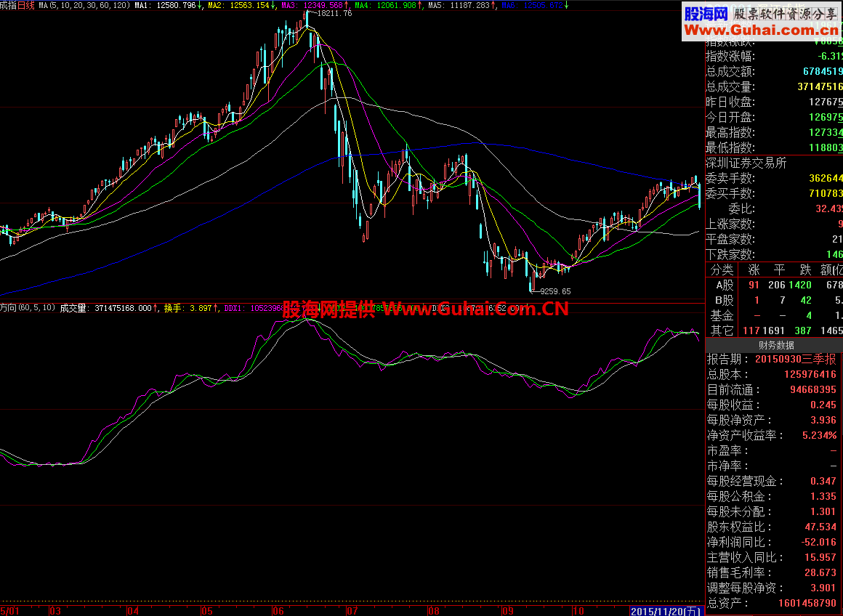This screenshot has width=843, height=616.
Task: Click the 总成交量 row label
Action: point(730,86)
